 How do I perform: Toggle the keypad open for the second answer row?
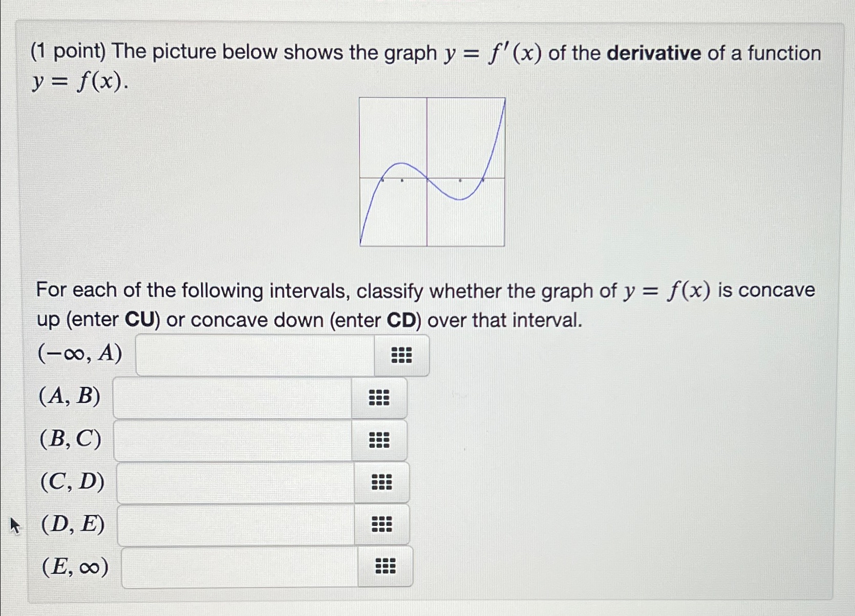pyautogui.click(x=378, y=398)
